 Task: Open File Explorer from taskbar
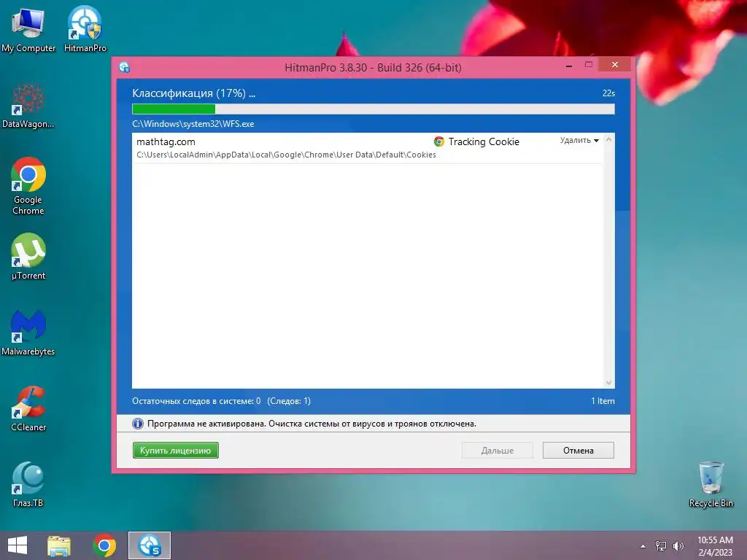59,545
